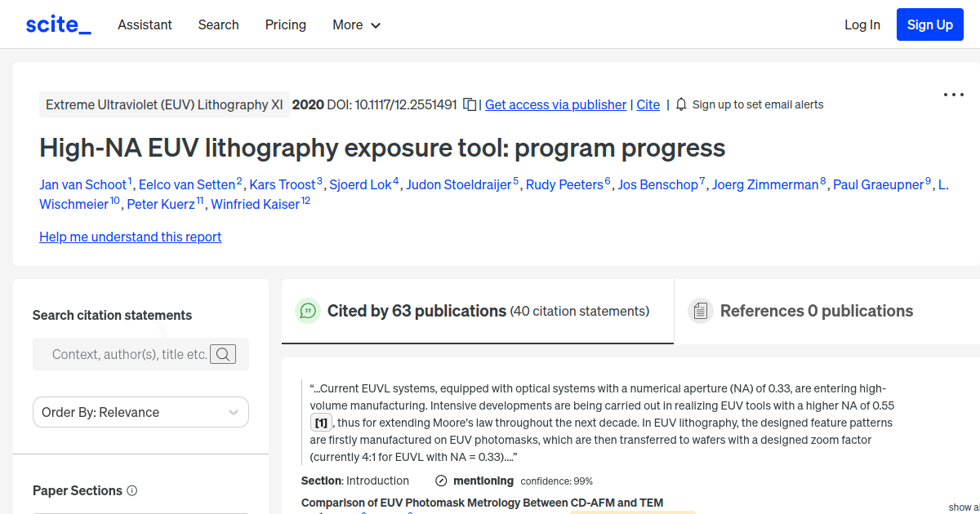
Task: Click the scite_ logo
Action: (58, 24)
